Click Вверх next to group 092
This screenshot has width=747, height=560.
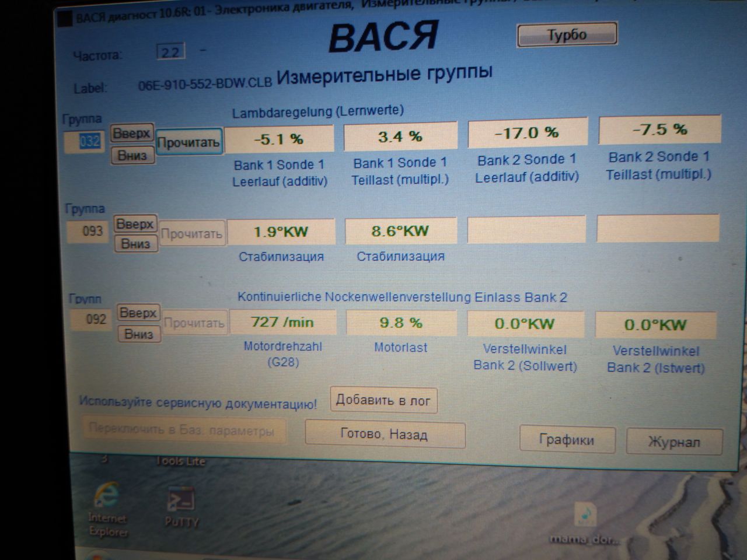pyautogui.click(x=138, y=313)
